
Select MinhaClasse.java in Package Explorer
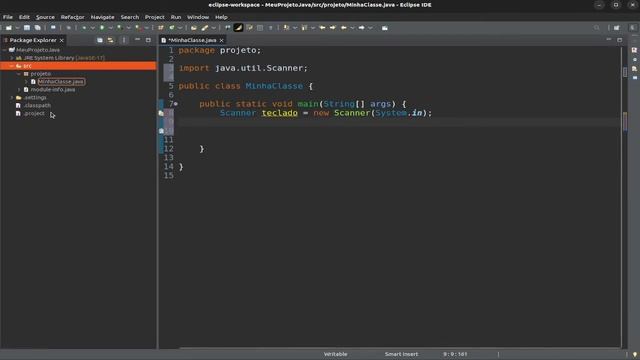click(61, 82)
